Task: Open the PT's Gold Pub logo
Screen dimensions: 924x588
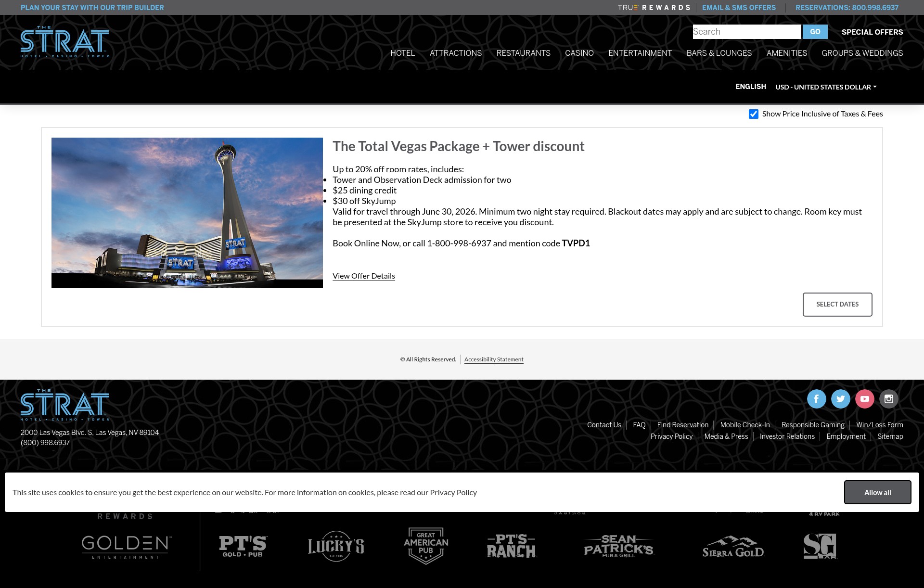Action: (x=243, y=547)
